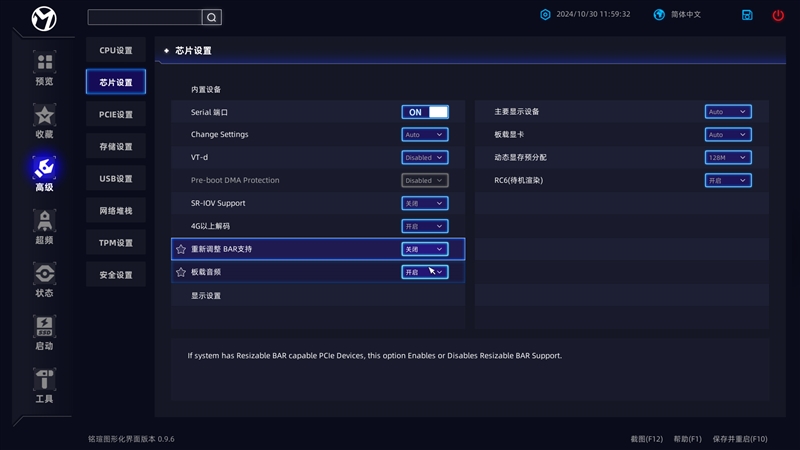The image size is (800, 450).
Task: Open the 网络堆栈 tab
Action: click(x=116, y=211)
